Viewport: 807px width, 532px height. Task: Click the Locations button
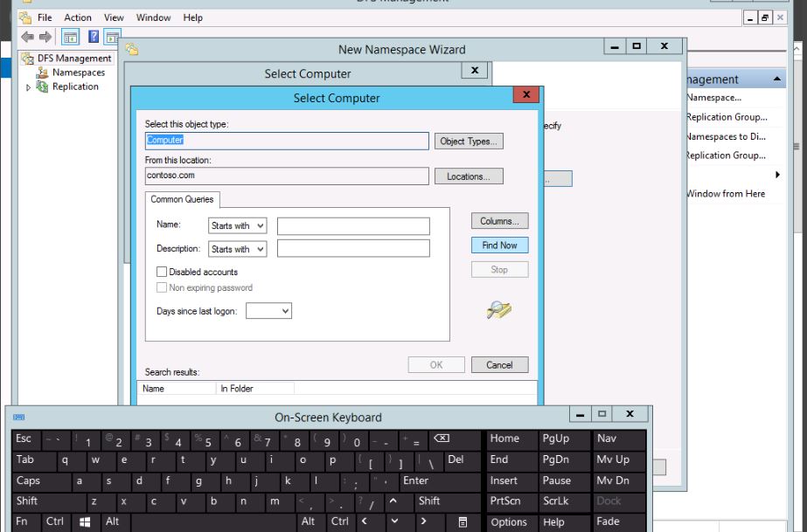469,176
